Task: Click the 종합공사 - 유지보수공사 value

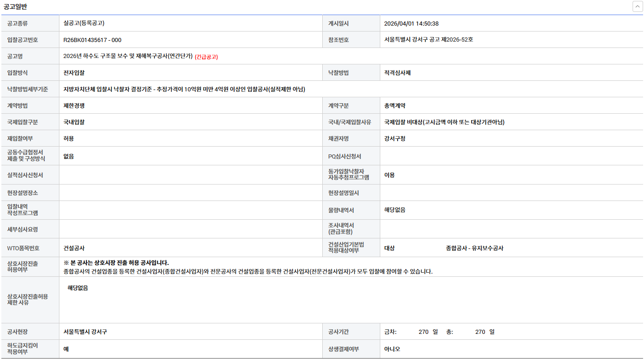Action: pos(474,248)
